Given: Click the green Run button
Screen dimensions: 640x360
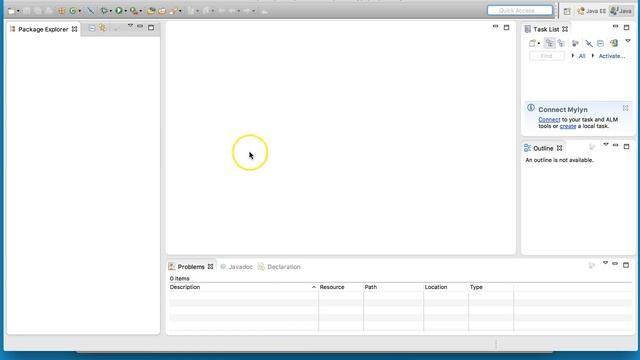Looking at the screenshot, I should (x=119, y=11).
